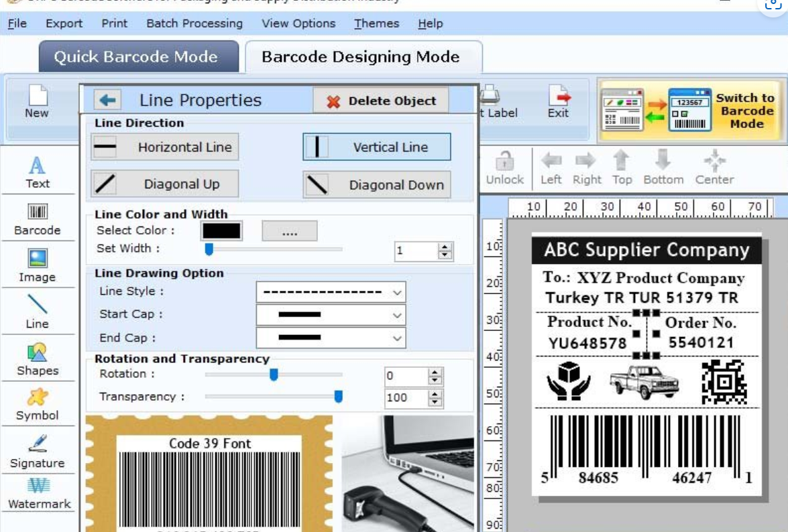Select Horizontal Line direction

click(x=165, y=147)
